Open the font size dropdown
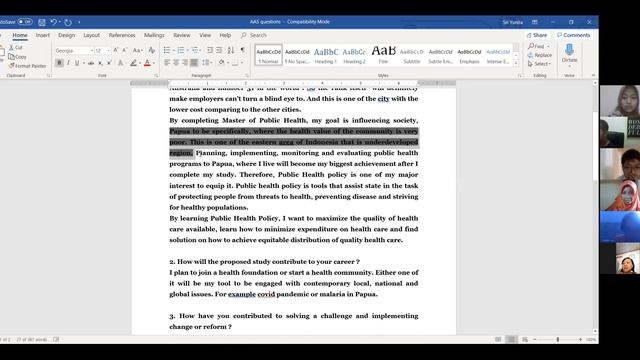The image size is (640, 360). point(108,51)
